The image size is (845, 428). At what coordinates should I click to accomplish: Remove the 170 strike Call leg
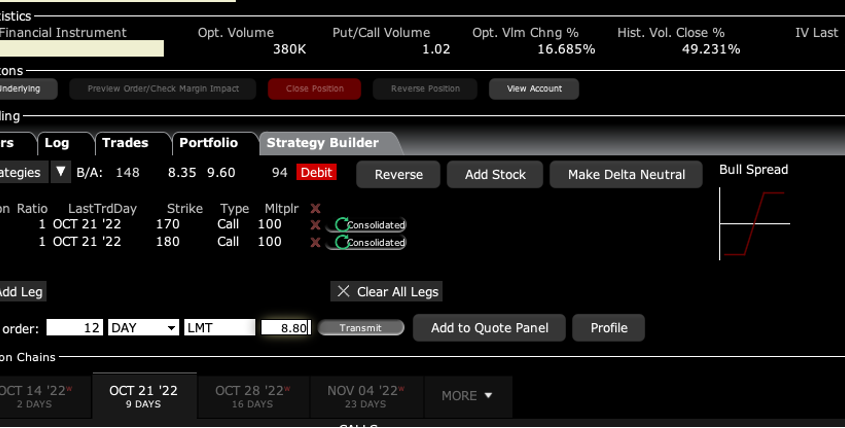coord(315,225)
